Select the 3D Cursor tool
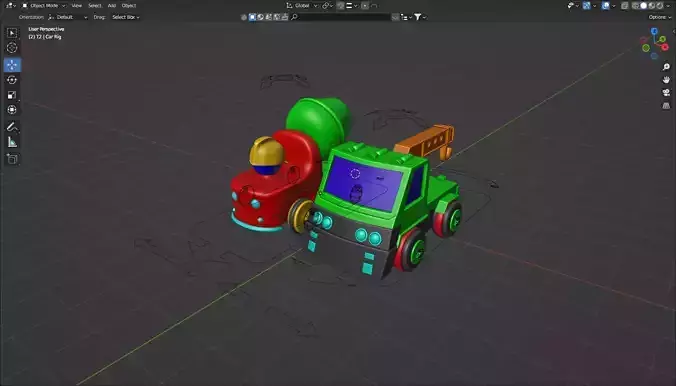This screenshot has height=386, width=676. point(12,48)
